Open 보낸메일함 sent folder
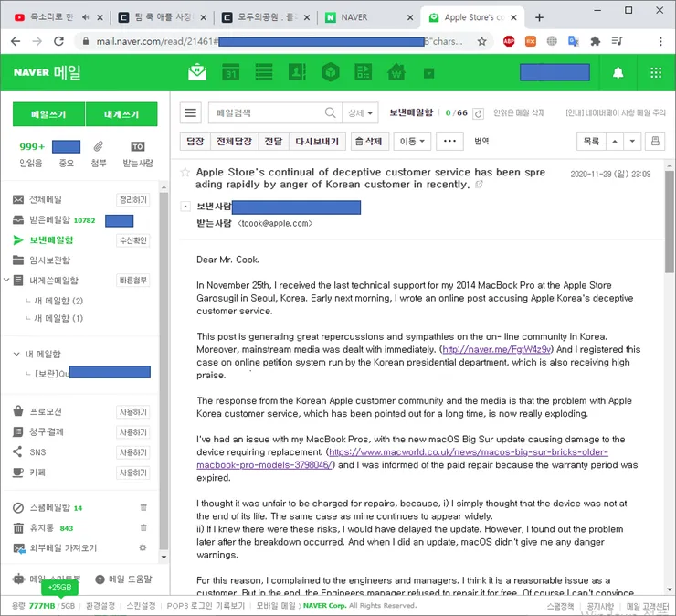 point(51,239)
